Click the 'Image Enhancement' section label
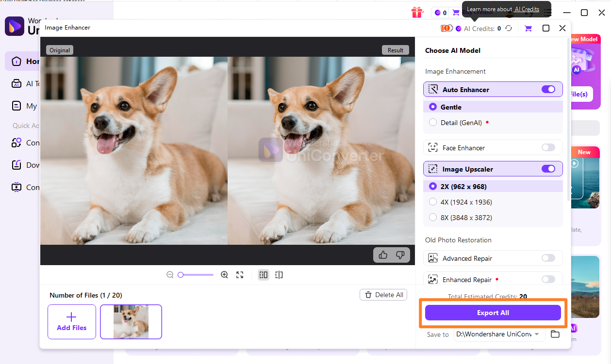This screenshot has height=364, width=611. [455, 71]
